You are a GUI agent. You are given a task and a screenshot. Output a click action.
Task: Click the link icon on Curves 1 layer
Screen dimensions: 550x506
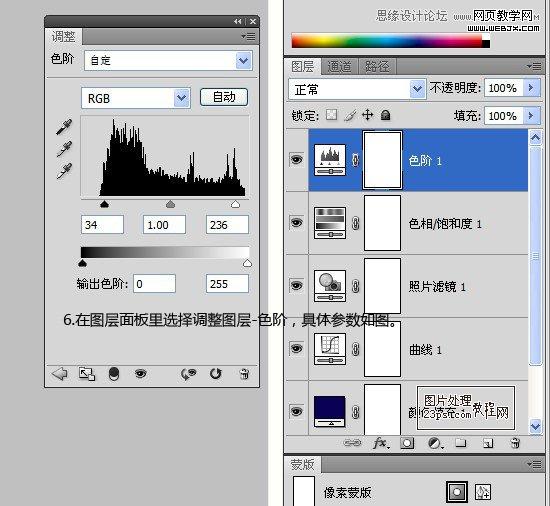click(355, 349)
